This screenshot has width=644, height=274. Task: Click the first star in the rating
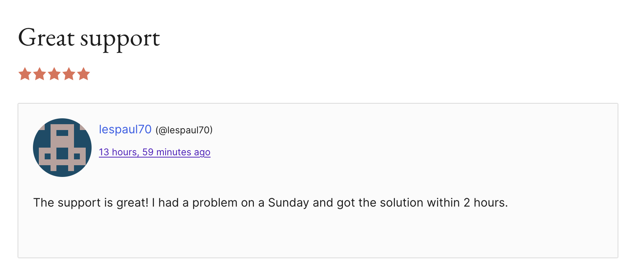[25, 74]
